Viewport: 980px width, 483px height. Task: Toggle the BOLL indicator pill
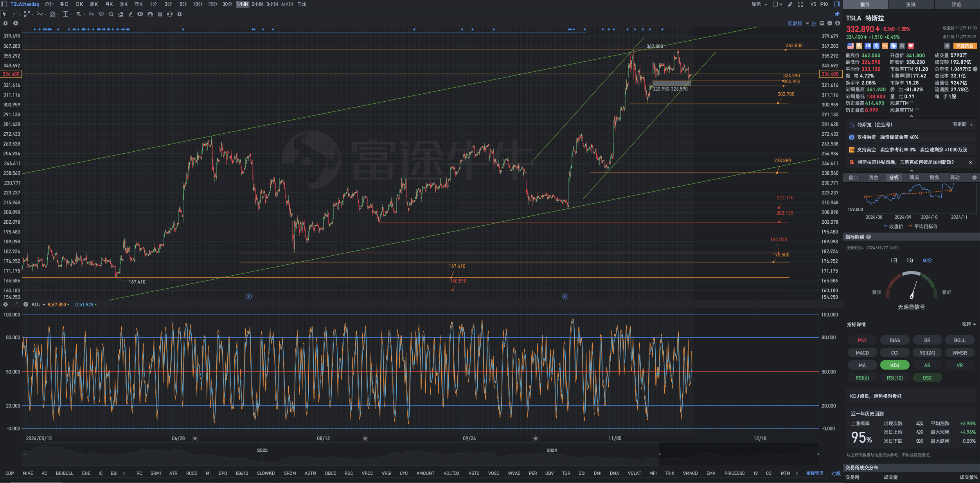(960, 340)
